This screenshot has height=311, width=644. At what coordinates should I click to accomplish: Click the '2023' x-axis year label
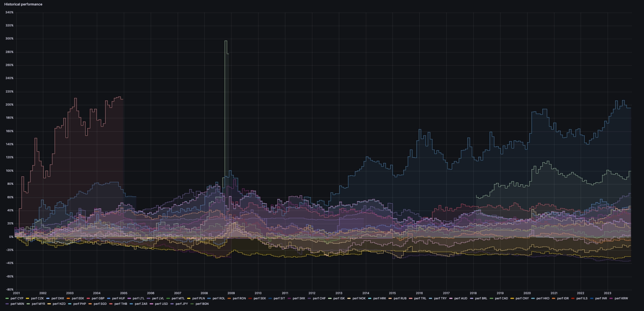click(x=608, y=293)
